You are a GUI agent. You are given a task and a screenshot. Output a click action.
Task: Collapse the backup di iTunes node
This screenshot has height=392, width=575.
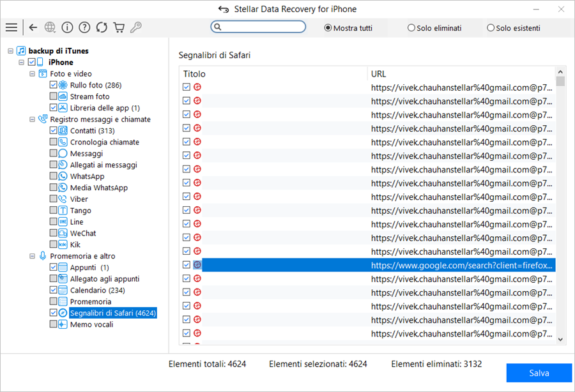point(11,51)
